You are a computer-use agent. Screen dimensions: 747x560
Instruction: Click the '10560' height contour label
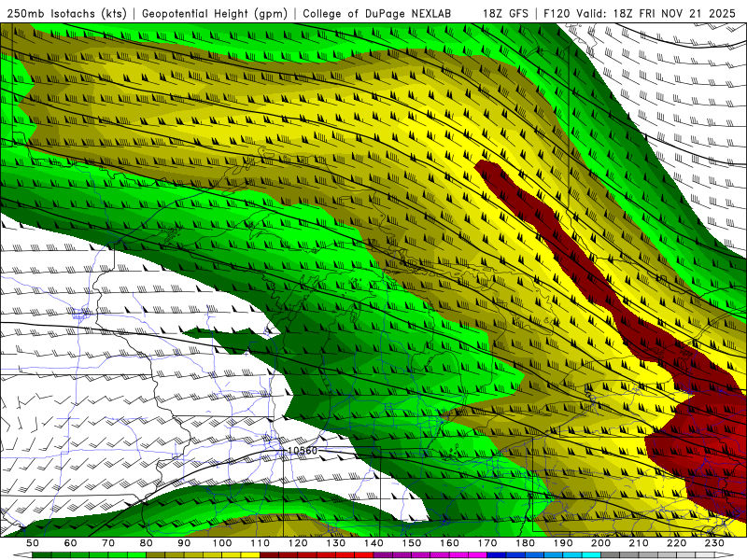pos(302,451)
